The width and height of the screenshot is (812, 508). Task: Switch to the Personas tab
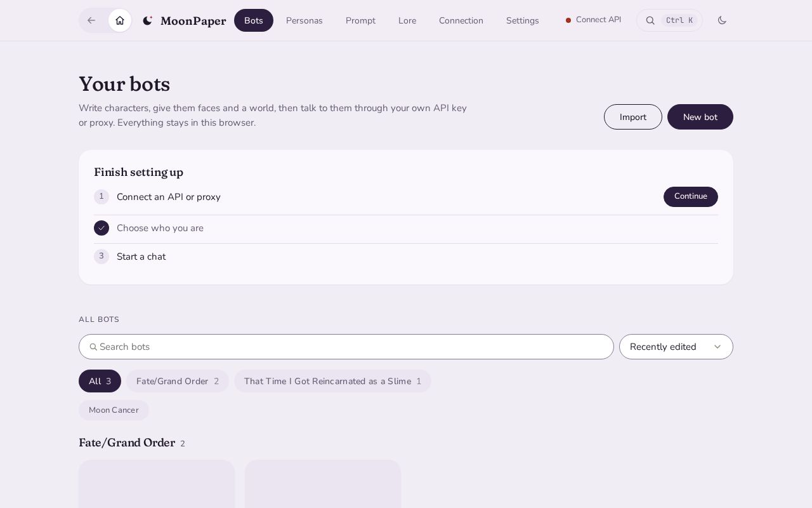tap(304, 20)
